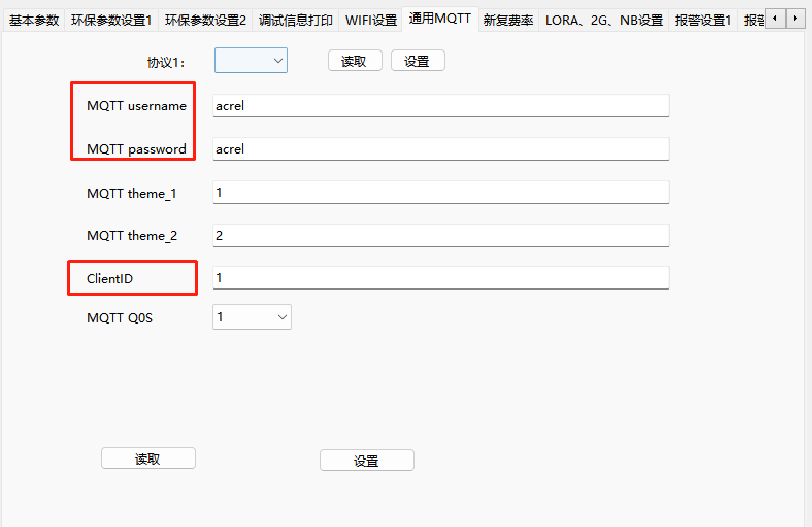Open the 环保参数设置1 tab

tap(111, 20)
